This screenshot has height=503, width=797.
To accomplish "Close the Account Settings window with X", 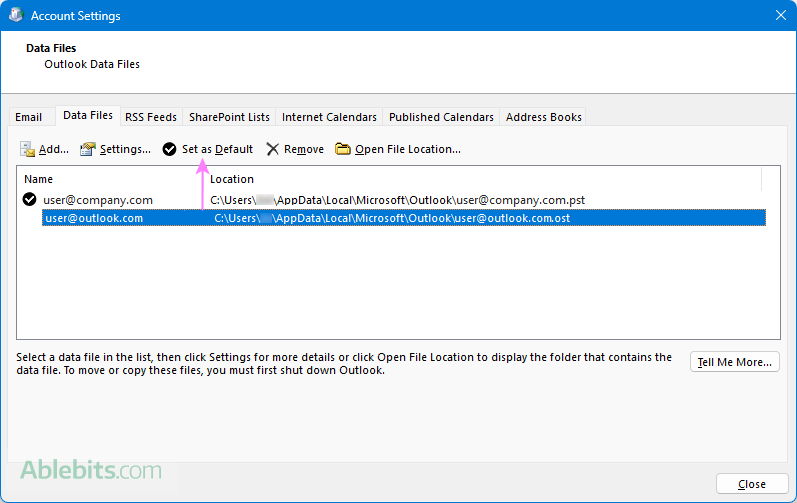I will coord(781,15).
